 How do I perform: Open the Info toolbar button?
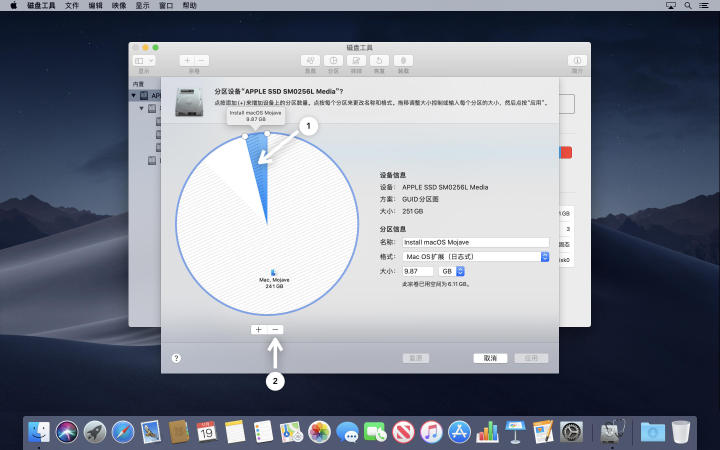[577, 61]
